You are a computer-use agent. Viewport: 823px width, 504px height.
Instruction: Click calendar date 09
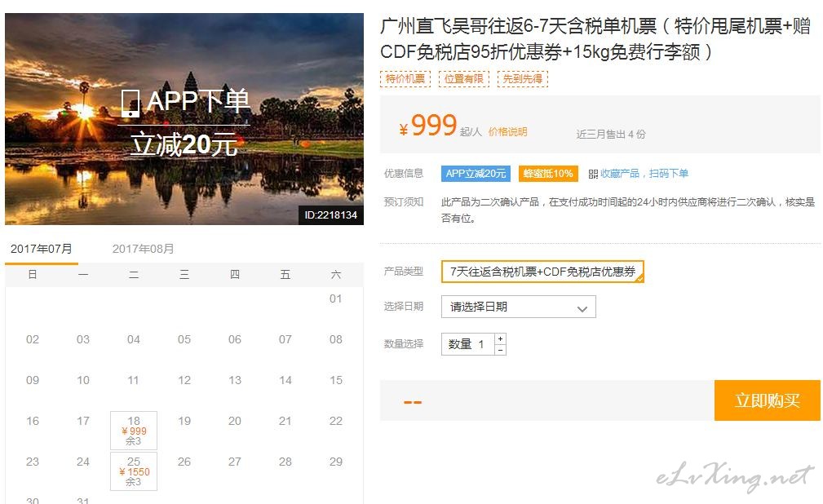[33, 380]
